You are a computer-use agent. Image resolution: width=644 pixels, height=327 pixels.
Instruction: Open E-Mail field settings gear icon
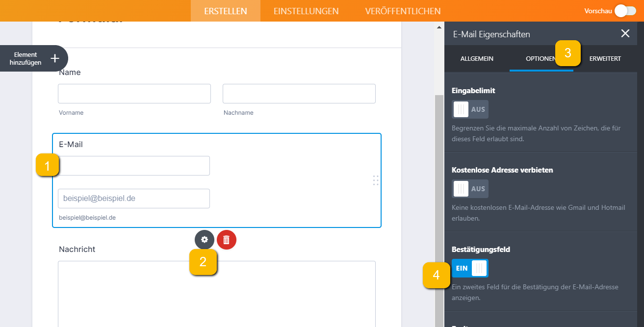(205, 240)
